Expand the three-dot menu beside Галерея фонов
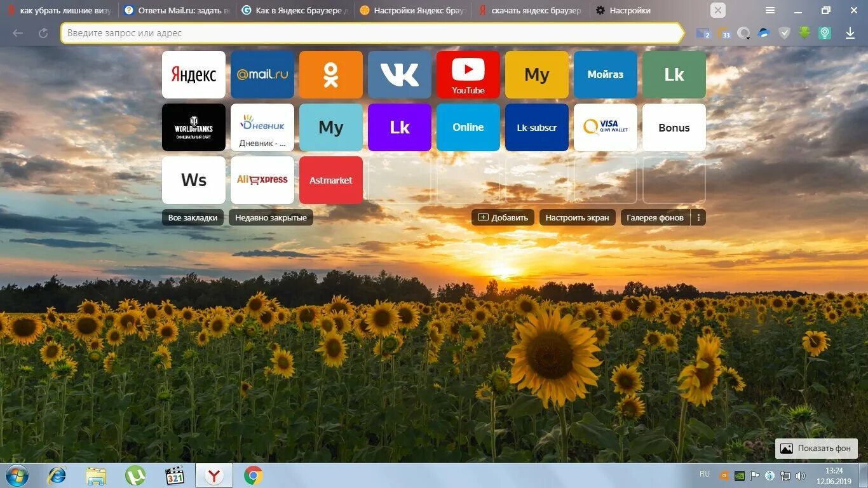The height and width of the screenshot is (488, 868). click(x=698, y=217)
